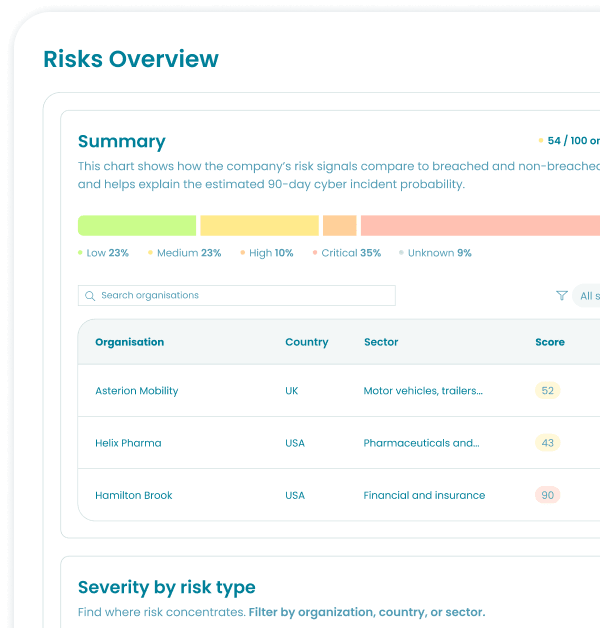The width and height of the screenshot is (600, 628).
Task: Click the High 10% legend item
Action: 267,253
